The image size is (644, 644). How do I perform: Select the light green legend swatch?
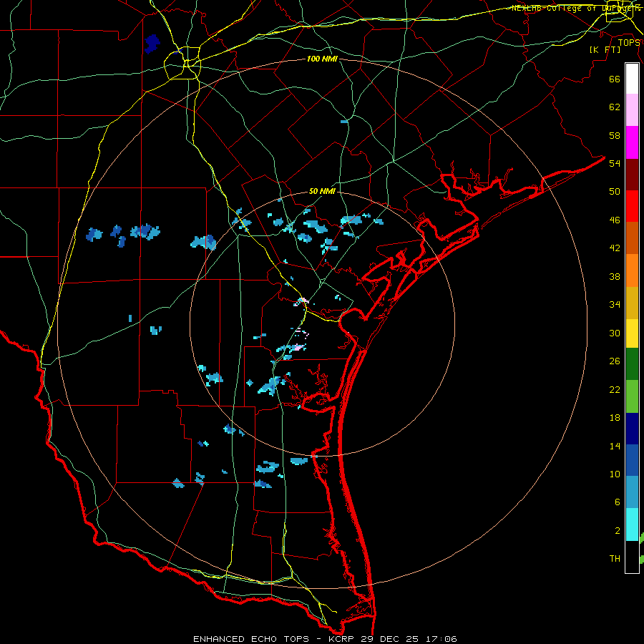pos(632,396)
